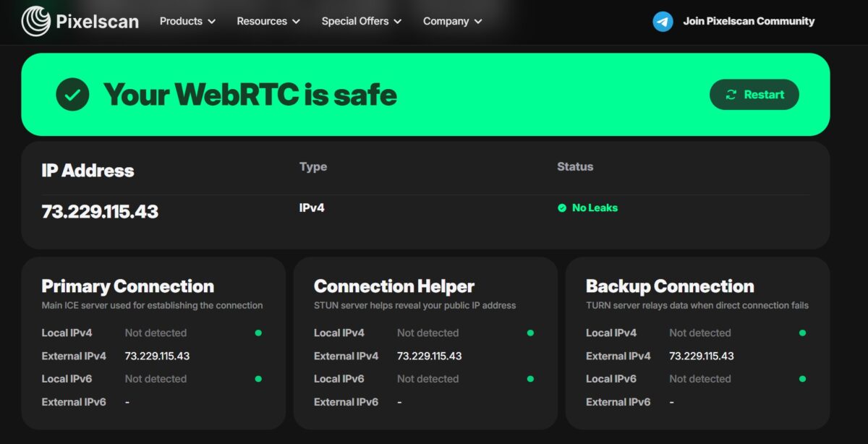Open the Resources dropdown menu

pyautogui.click(x=268, y=21)
